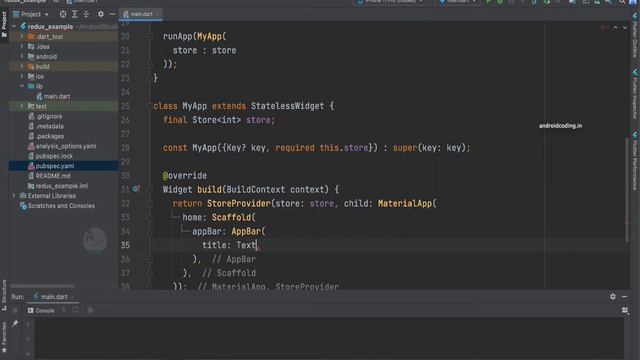Screen dimensions: 640x360
Task: Click Expand All in Project panel header
Action: click(75, 14)
